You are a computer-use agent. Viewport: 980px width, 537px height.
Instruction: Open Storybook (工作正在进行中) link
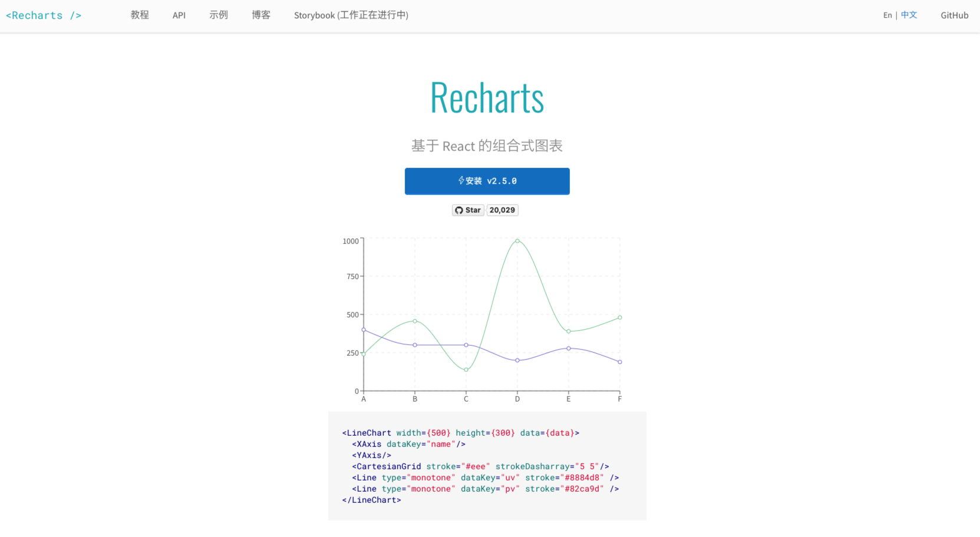pos(351,15)
